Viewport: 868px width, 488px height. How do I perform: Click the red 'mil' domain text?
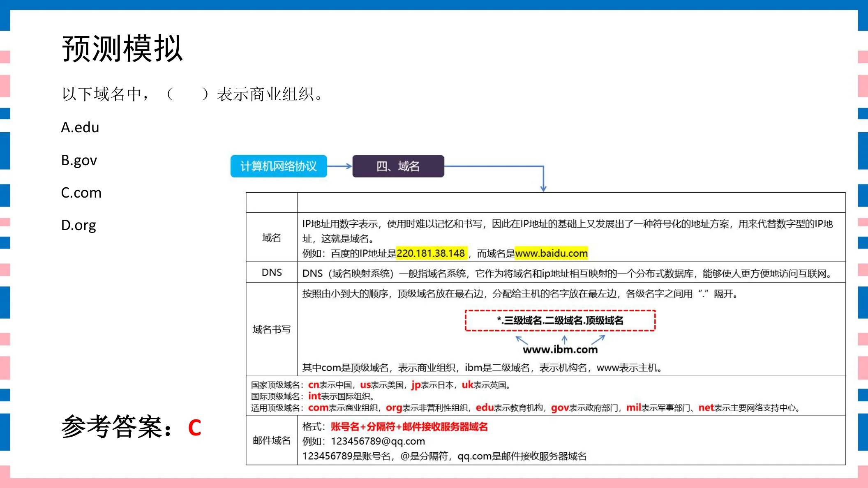pyautogui.click(x=633, y=407)
